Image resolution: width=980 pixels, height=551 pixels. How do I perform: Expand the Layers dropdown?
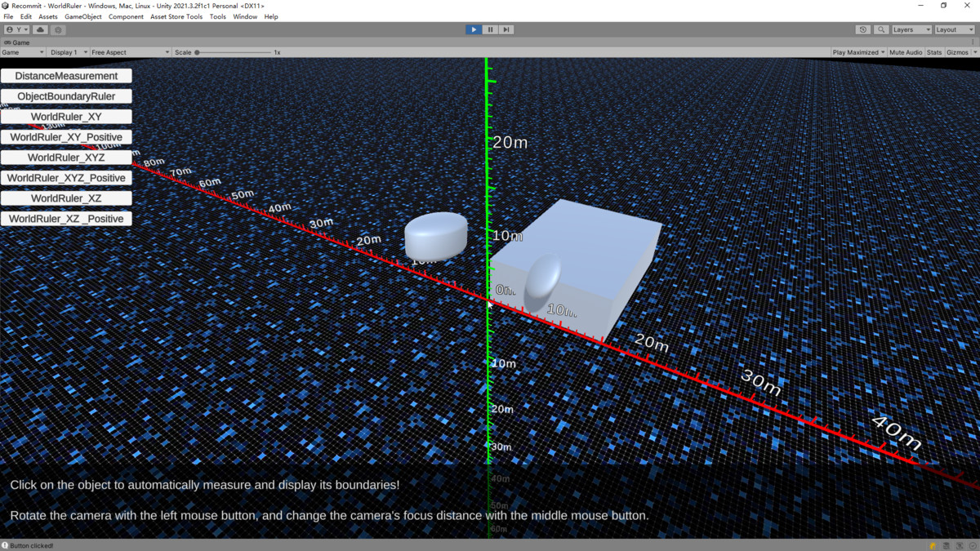click(911, 29)
